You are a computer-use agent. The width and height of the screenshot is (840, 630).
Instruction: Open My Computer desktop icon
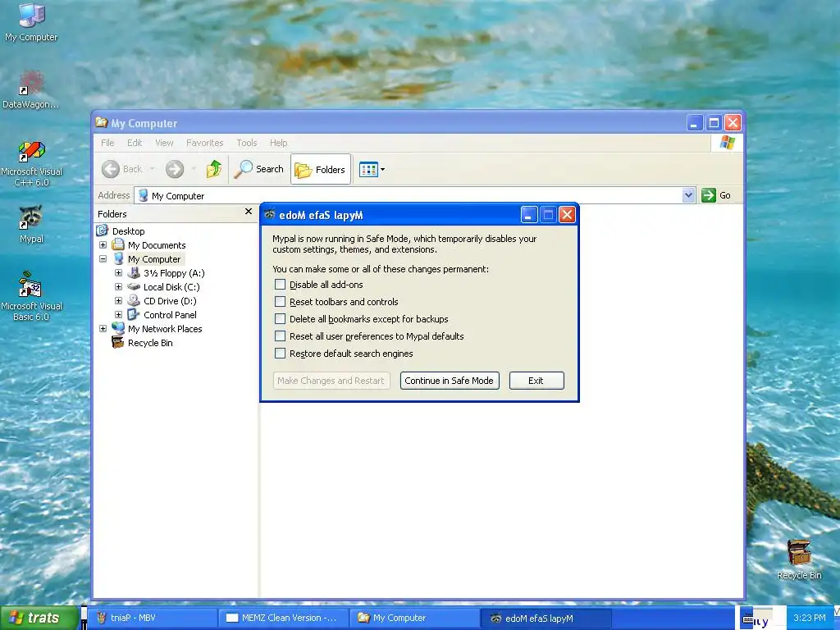tap(31, 22)
